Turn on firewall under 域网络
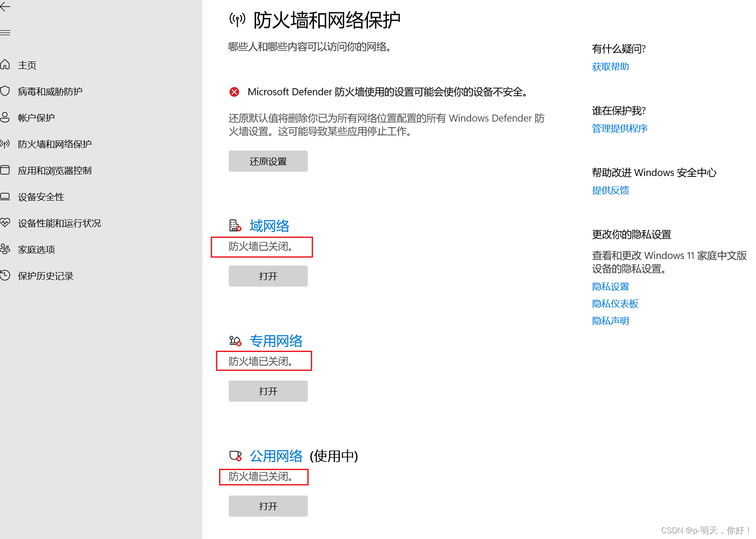Image resolution: width=756 pixels, height=539 pixels. click(268, 276)
